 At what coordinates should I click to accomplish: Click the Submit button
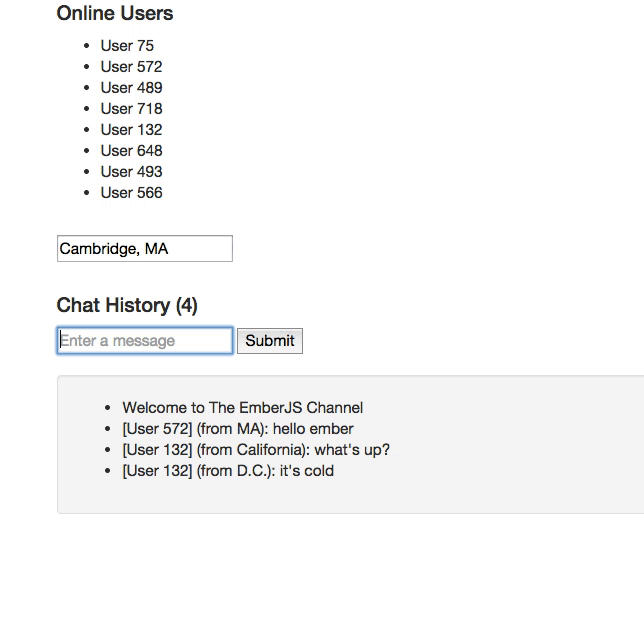(x=269, y=341)
